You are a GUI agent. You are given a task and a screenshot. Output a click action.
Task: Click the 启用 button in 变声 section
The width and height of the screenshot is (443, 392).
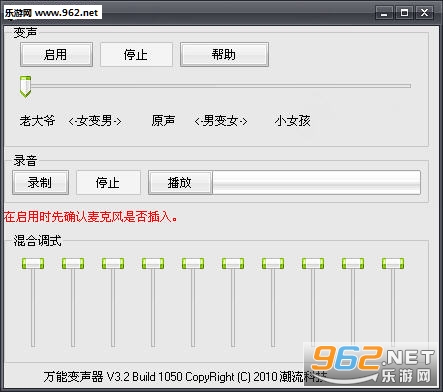tap(56, 55)
